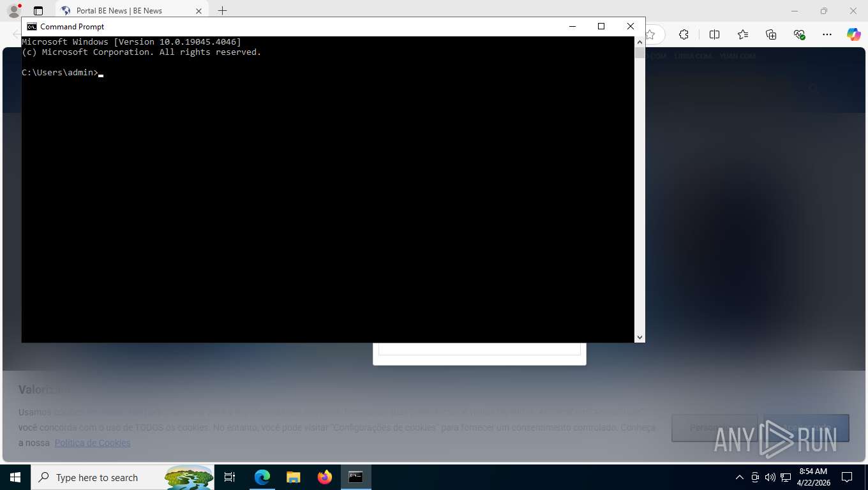Open the Edge profile avatar icon
The width and height of the screenshot is (868, 490).
click(13, 11)
